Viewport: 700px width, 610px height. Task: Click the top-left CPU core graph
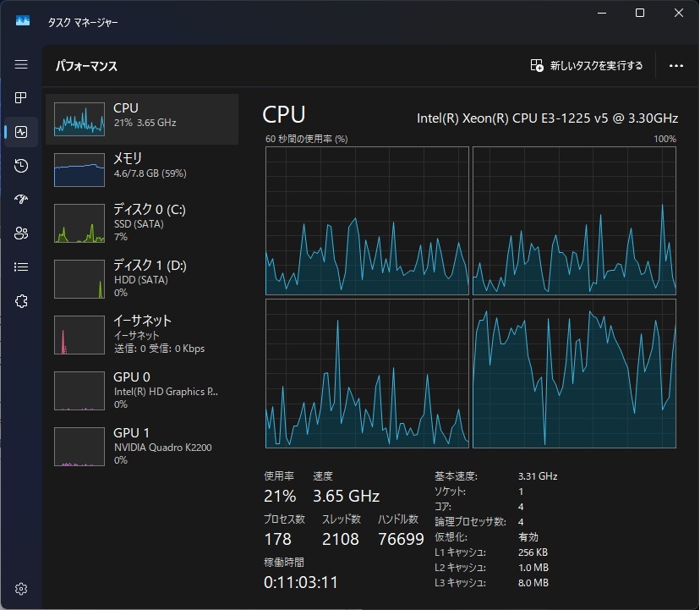tap(367, 221)
